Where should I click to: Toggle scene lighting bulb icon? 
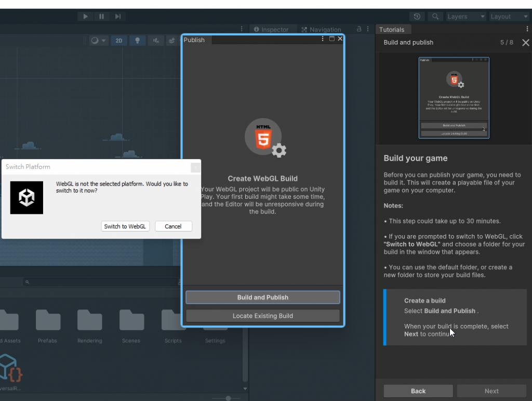(x=137, y=41)
